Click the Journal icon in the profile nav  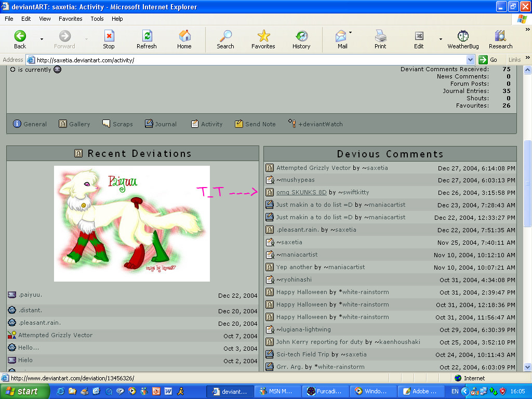click(x=149, y=124)
